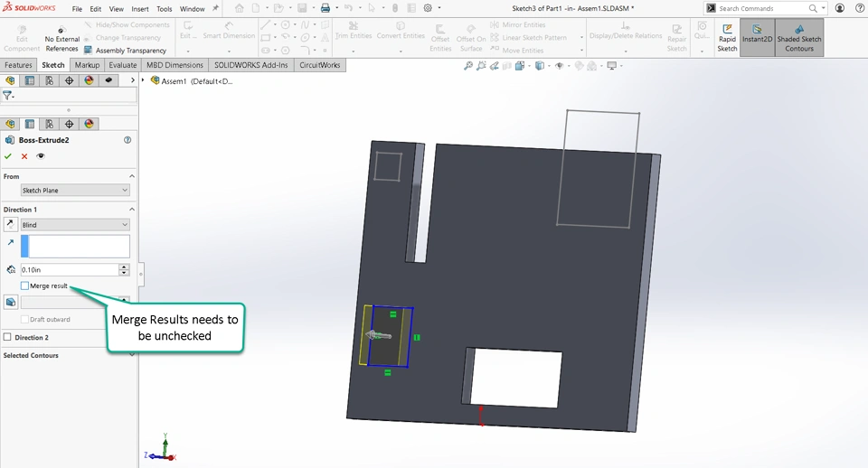
Task: Open the File menu
Action: click(x=77, y=9)
